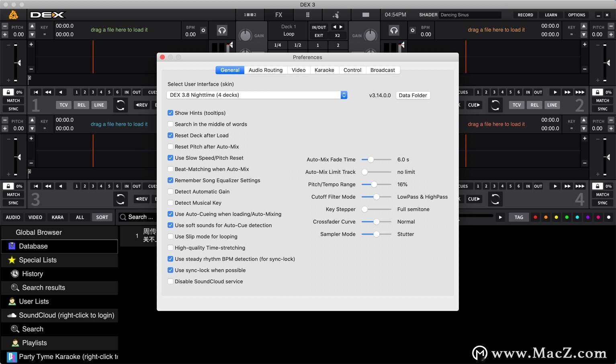The image size is (616, 364).
Task: Adjust the Crossfader Curve slider
Action: pyautogui.click(x=377, y=222)
